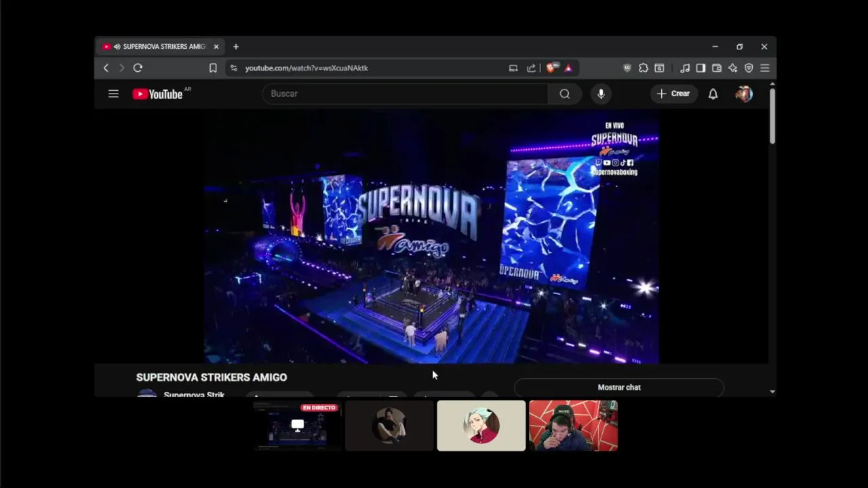Screen dimensions: 868x488
Task: Open Brave Rewards triangle icon
Action: [x=568, y=68]
